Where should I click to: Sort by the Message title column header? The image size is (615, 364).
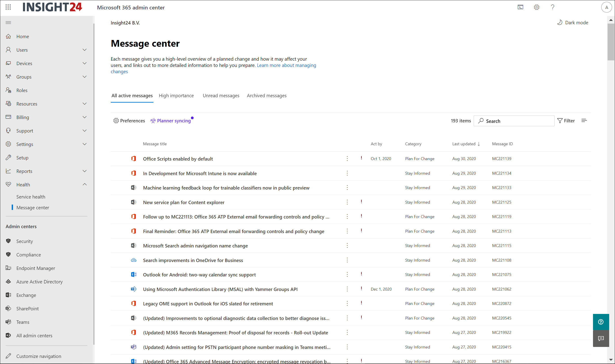tap(155, 144)
